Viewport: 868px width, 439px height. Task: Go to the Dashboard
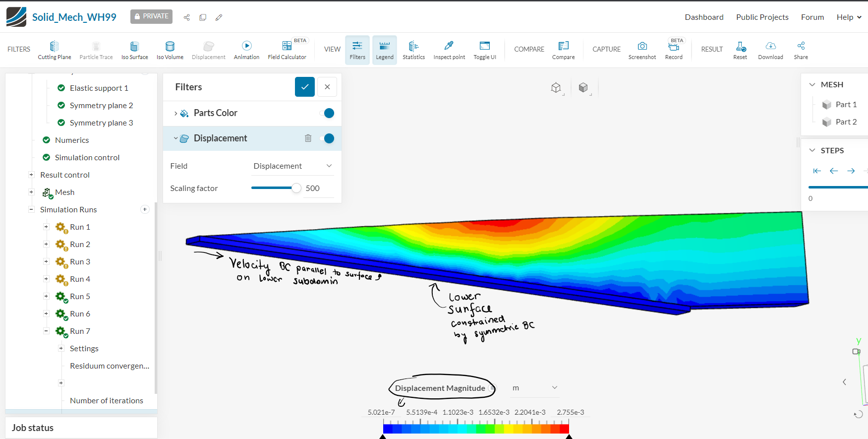pos(704,17)
